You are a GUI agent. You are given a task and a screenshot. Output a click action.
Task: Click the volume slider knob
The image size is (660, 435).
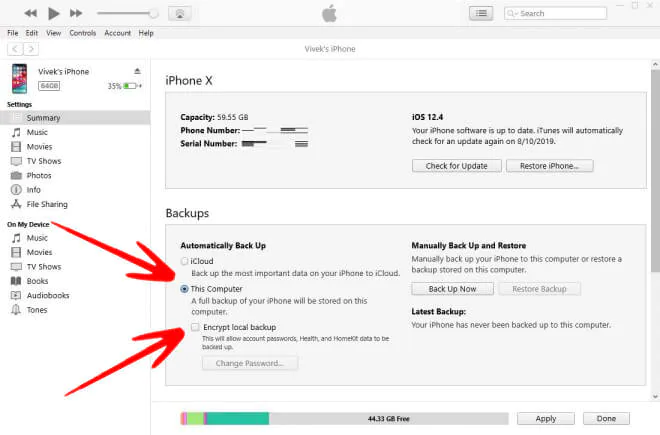coord(154,13)
